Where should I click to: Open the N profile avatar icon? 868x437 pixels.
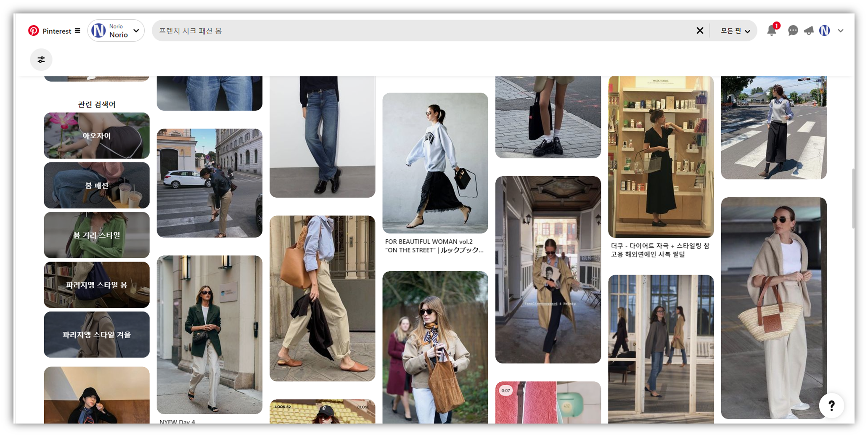(x=824, y=31)
